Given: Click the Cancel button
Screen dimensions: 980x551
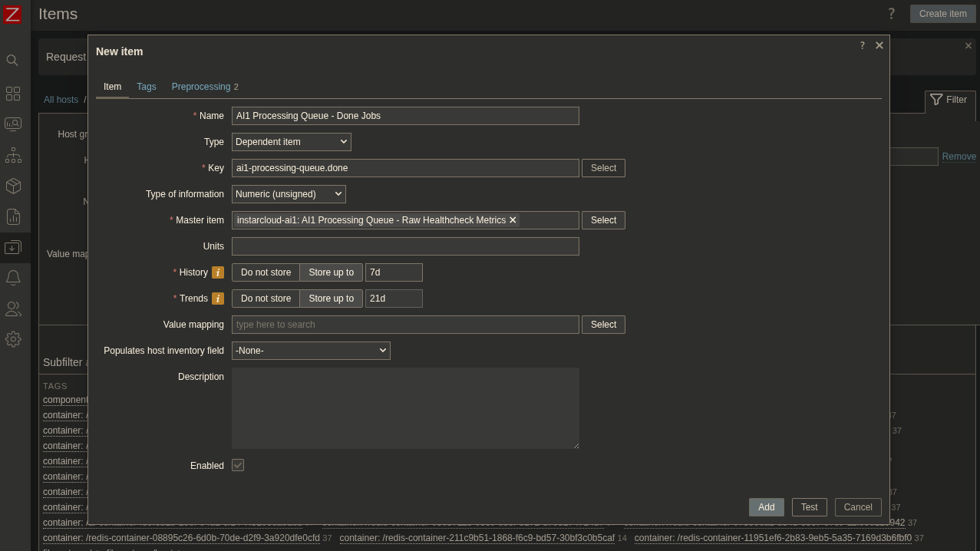Looking at the screenshot, I should click(858, 507).
